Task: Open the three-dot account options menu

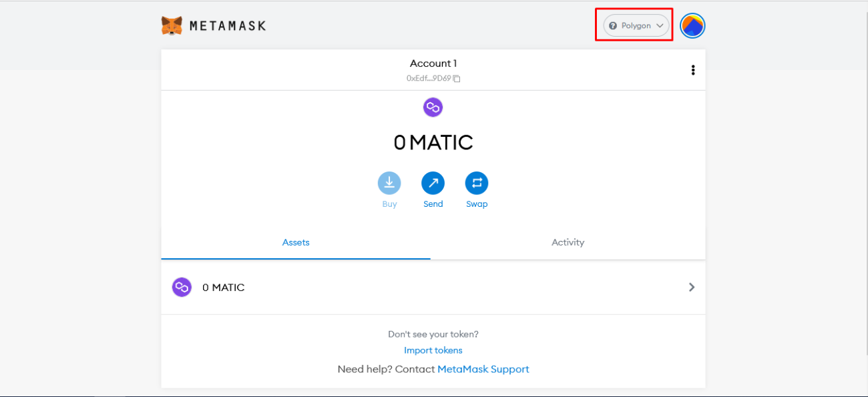Action: [x=693, y=70]
